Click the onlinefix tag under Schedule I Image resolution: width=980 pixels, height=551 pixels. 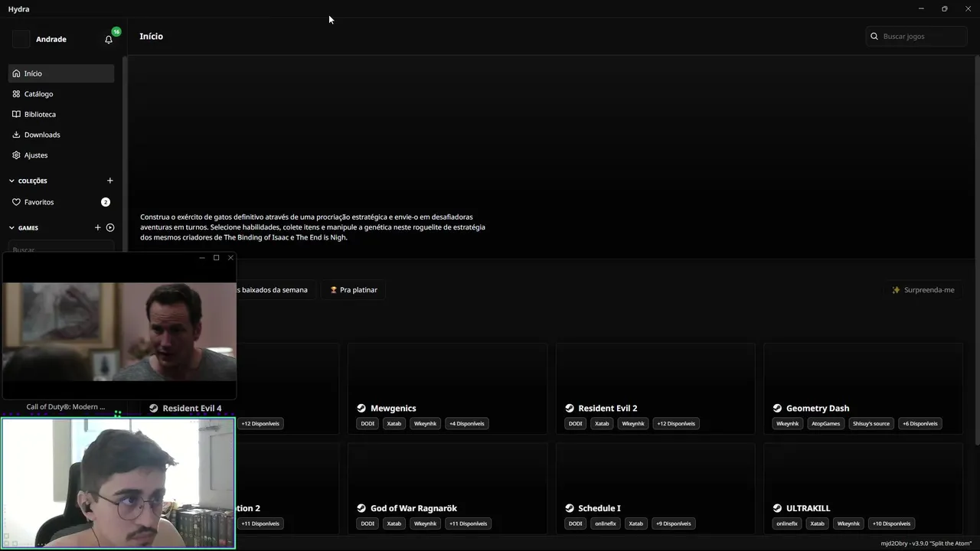coord(605,523)
